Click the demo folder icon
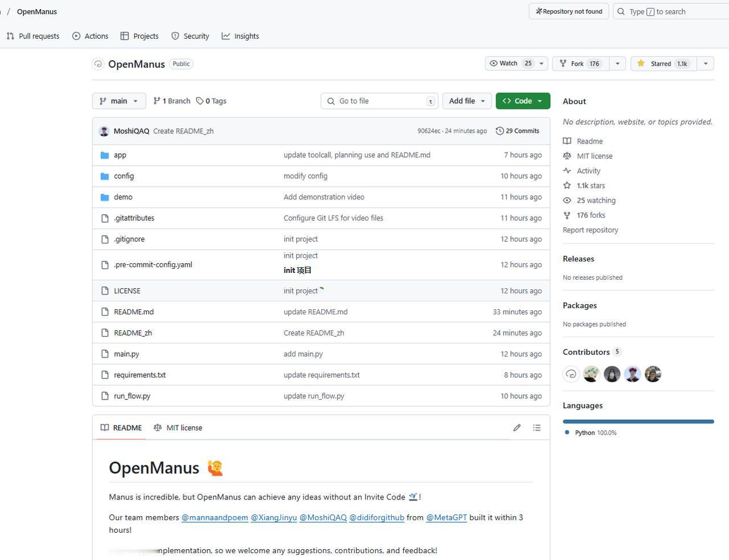The height and width of the screenshot is (560, 729). [105, 197]
